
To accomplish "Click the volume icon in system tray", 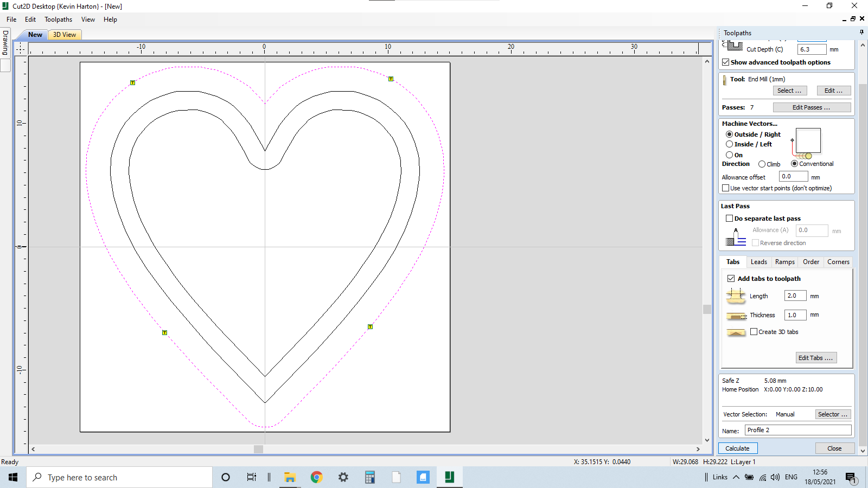I will click(x=775, y=477).
